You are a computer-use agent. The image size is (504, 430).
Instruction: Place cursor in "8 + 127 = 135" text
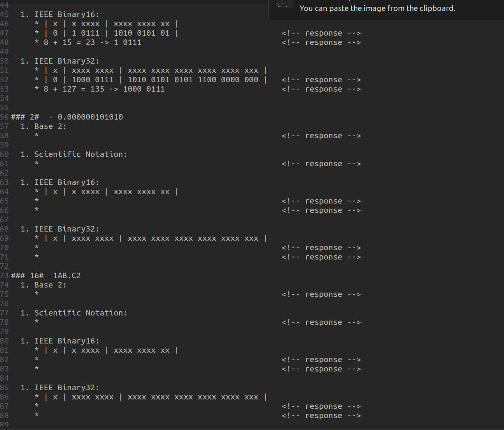pos(72,89)
